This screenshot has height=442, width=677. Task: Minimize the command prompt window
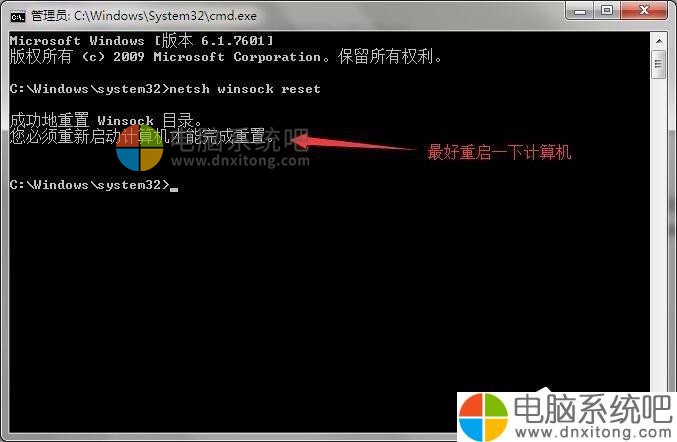coord(579,10)
